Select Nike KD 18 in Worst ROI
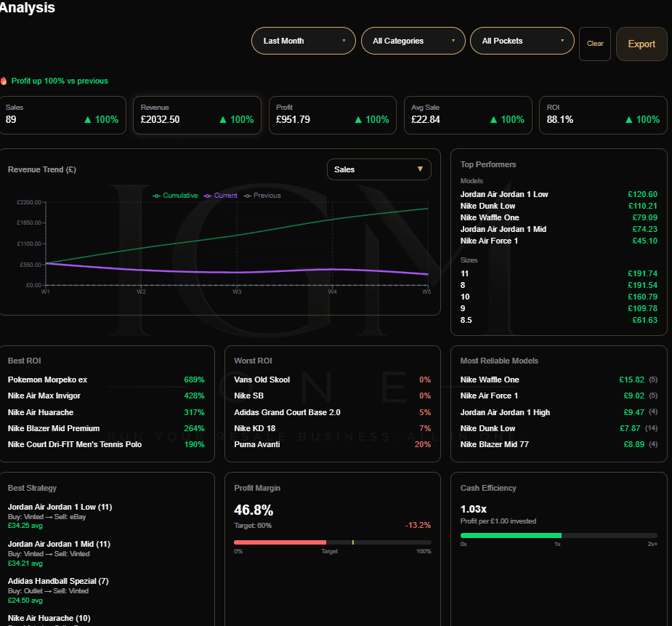672x626 pixels. [x=333, y=428]
